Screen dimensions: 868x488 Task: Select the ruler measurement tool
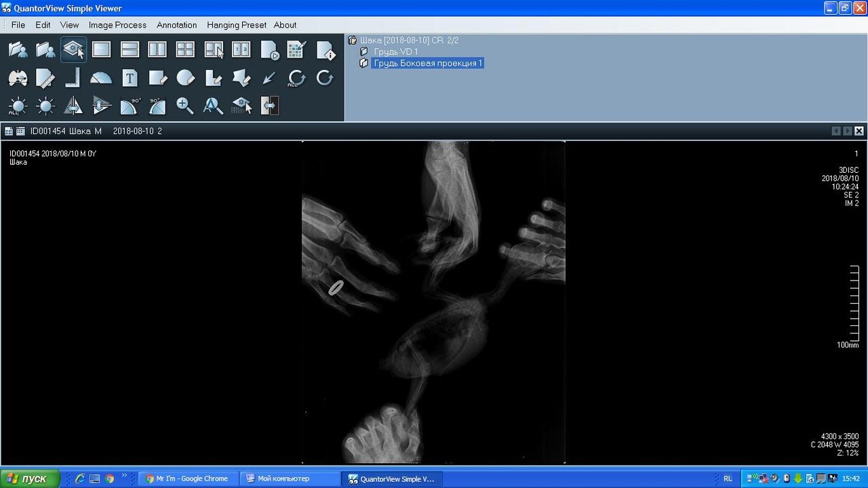pos(45,78)
